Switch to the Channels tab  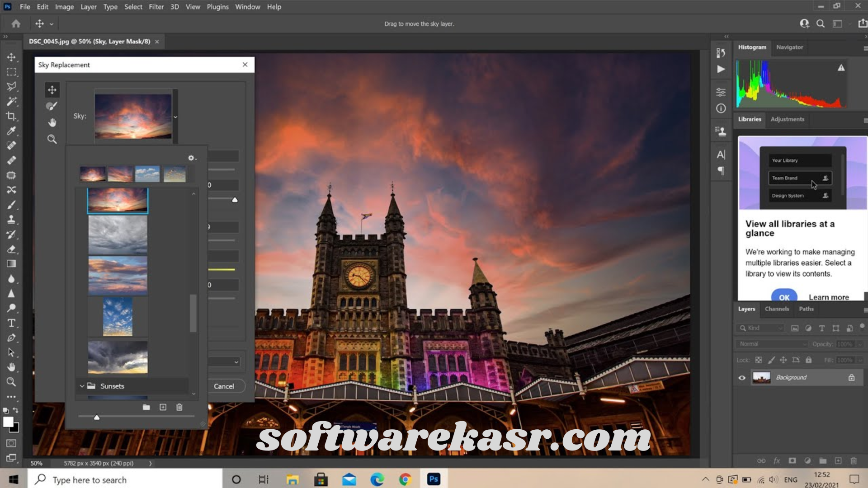(x=777, y=309)
